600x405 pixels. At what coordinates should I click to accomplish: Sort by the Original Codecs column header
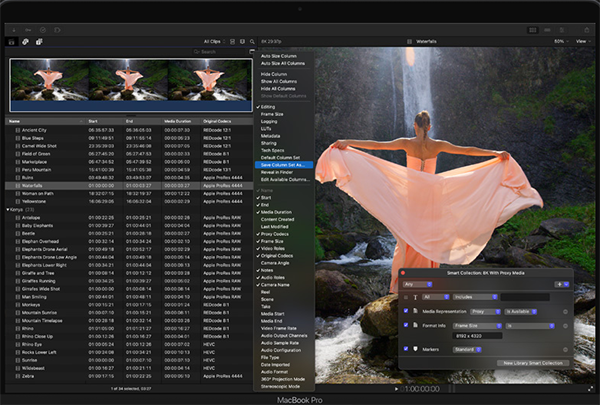pos(227,121)
